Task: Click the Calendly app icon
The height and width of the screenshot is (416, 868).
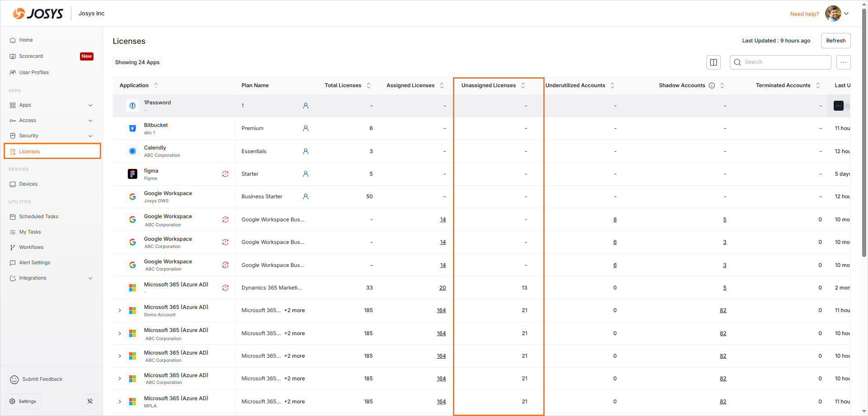Action: click(132, 151)
